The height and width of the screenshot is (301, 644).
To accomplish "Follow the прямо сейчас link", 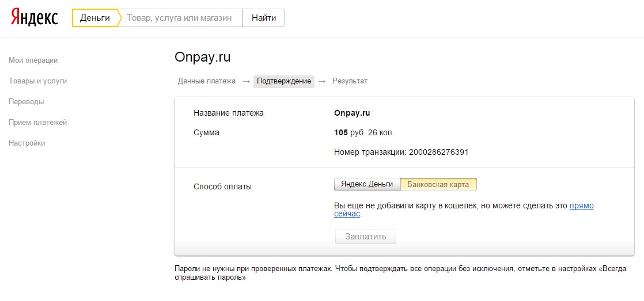I will click(464, 209).
